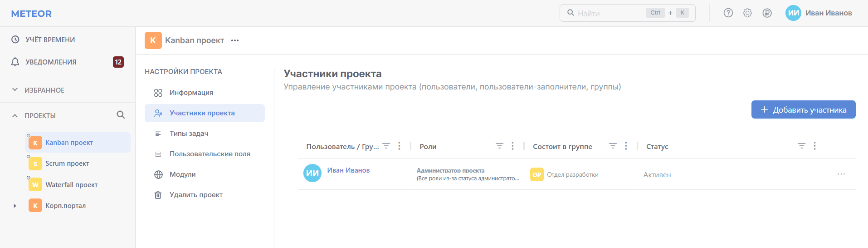
Task: Click the Активен status cell
Action: [657, 174]
